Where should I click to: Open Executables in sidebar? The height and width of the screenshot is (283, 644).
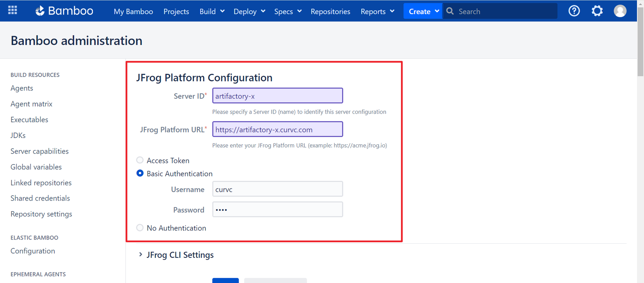(29, 120)
